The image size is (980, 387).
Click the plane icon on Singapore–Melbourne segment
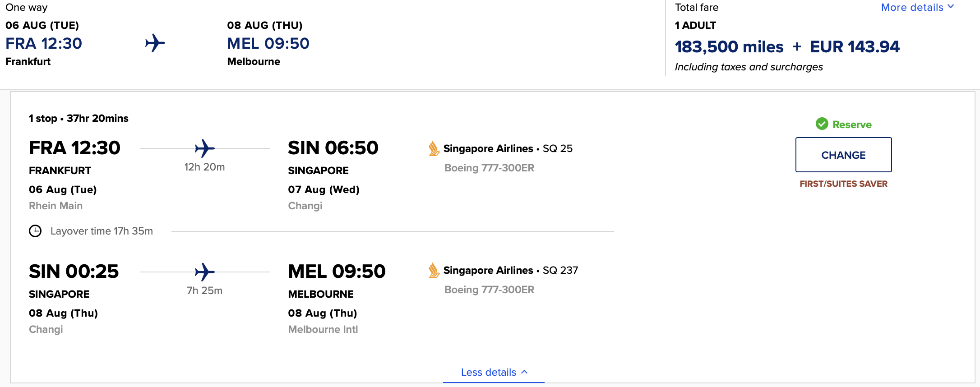204,272
